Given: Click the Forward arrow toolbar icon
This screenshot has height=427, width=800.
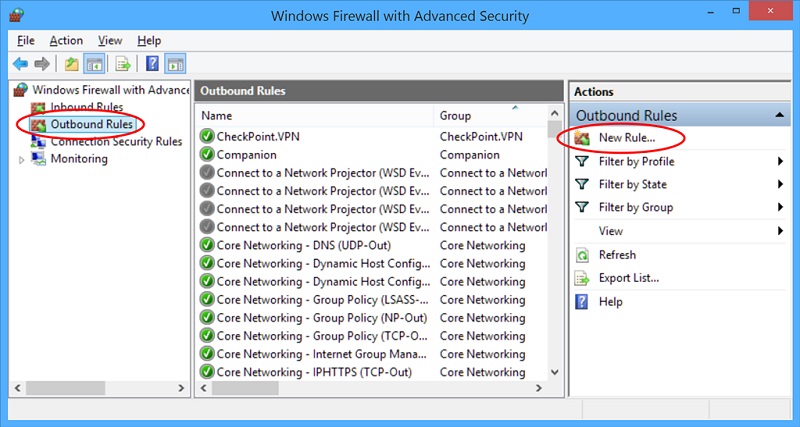Looking at the screenshot, I should click(x=42, y=64).
